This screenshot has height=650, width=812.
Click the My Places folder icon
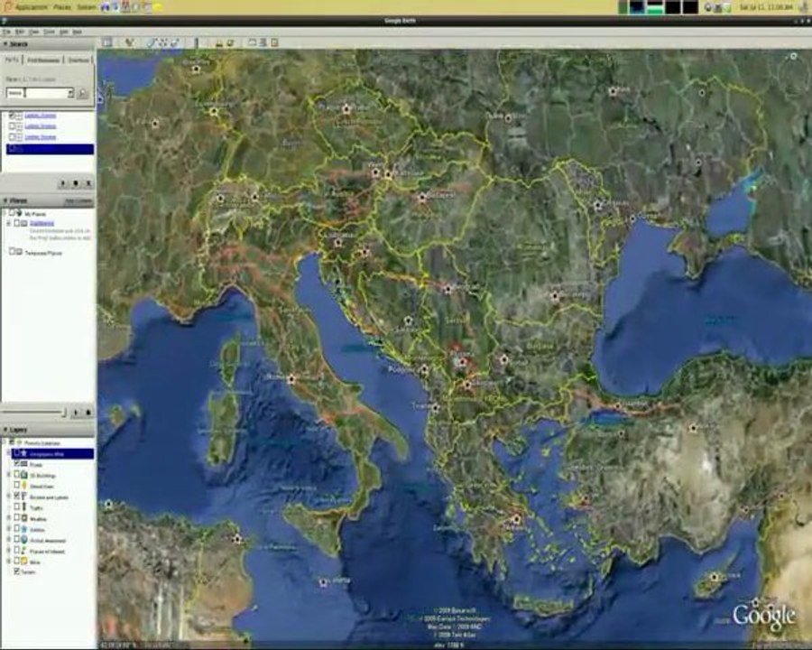19,213
